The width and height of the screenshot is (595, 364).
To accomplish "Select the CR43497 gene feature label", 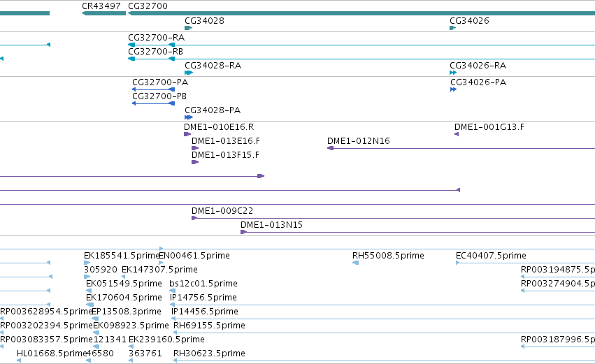I will tap(101, 6).
